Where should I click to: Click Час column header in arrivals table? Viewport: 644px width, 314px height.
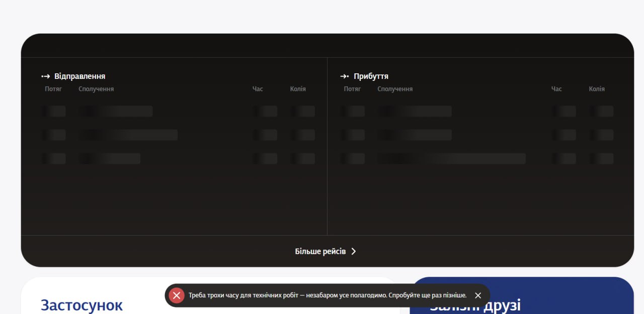(556, 89)
